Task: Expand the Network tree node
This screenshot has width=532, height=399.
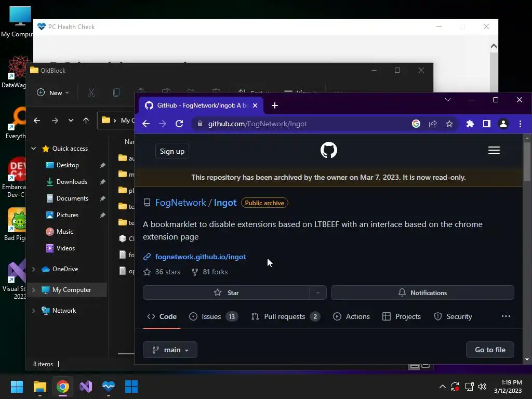Action: pyautogui.click(x=34, y=311)
